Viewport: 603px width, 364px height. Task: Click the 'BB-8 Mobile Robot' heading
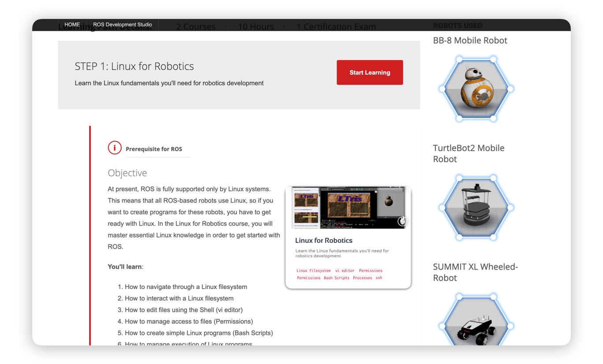click(470, 40)
